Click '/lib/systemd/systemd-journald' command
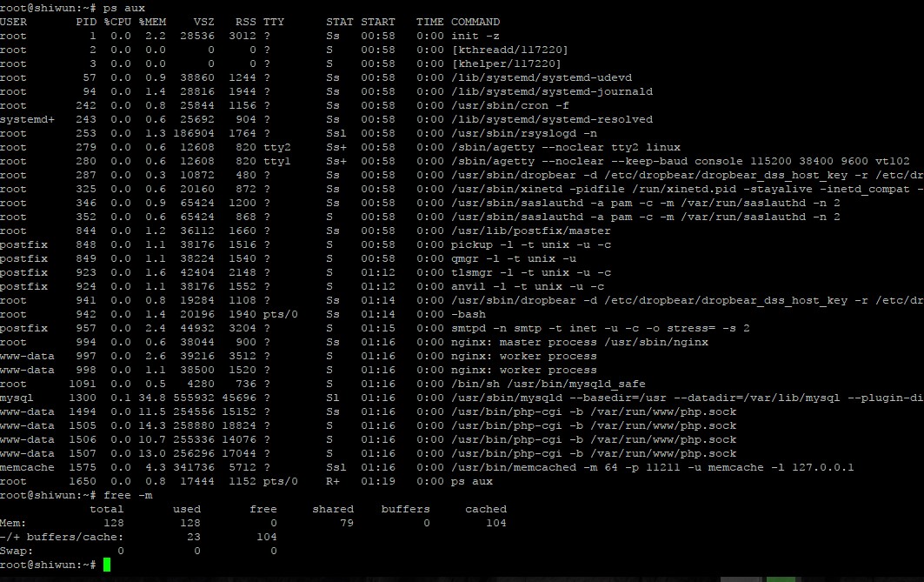 coord(552,91)
